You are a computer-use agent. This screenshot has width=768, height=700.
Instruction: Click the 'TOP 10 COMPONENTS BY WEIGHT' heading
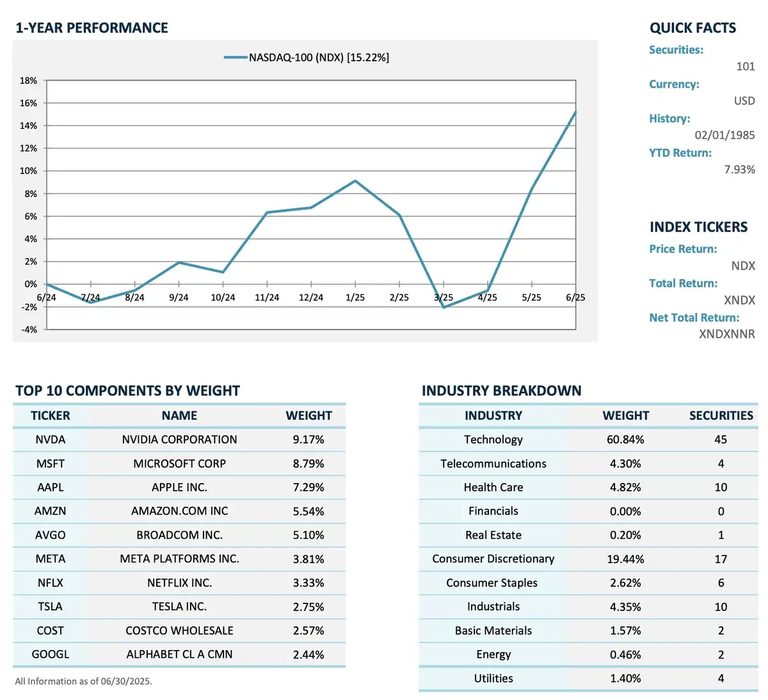127,391
